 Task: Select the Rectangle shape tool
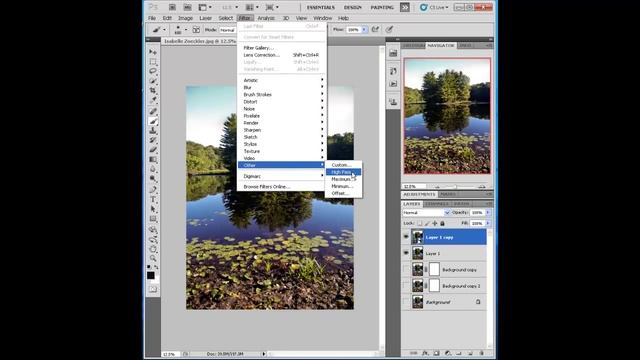click(153, 219)
